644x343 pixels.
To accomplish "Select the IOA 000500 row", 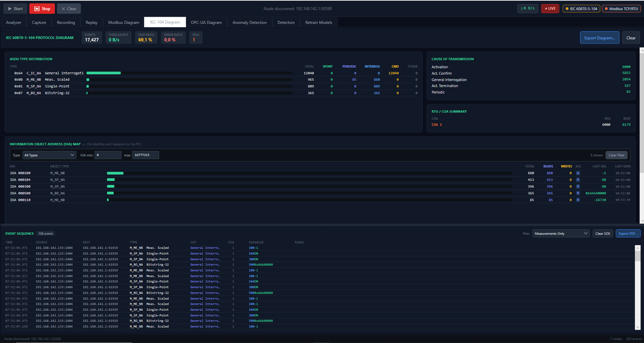I will pos(320,193).
